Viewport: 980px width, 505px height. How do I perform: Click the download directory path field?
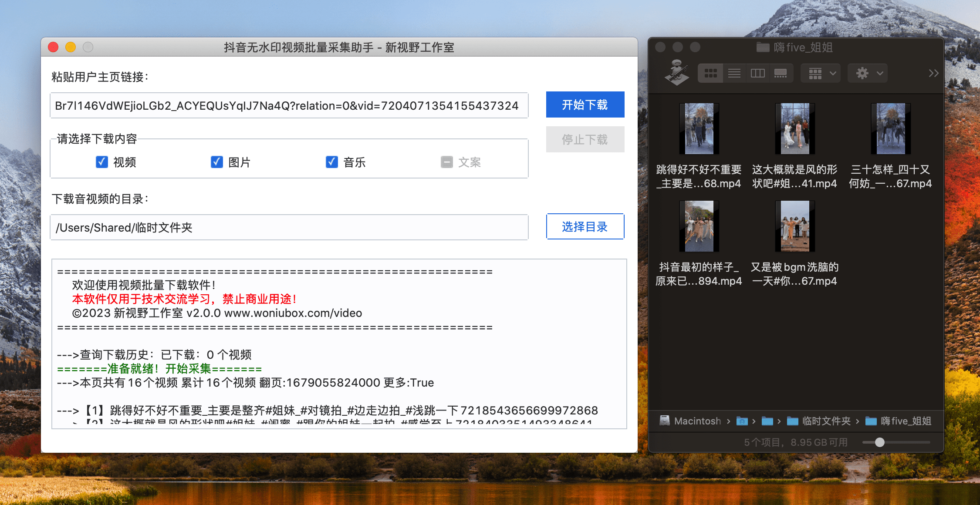(x=289, y=227)
